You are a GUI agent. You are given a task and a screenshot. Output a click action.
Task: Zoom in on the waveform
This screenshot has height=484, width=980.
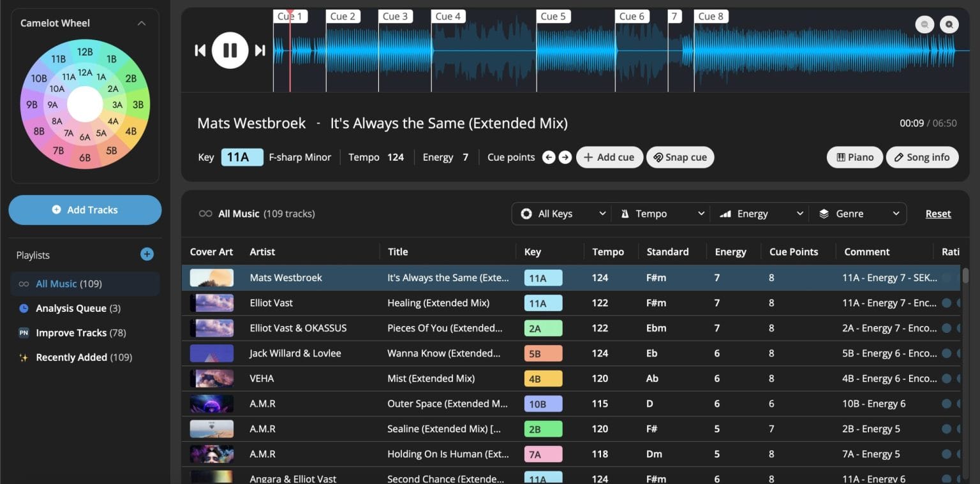(x=949, y=24)
